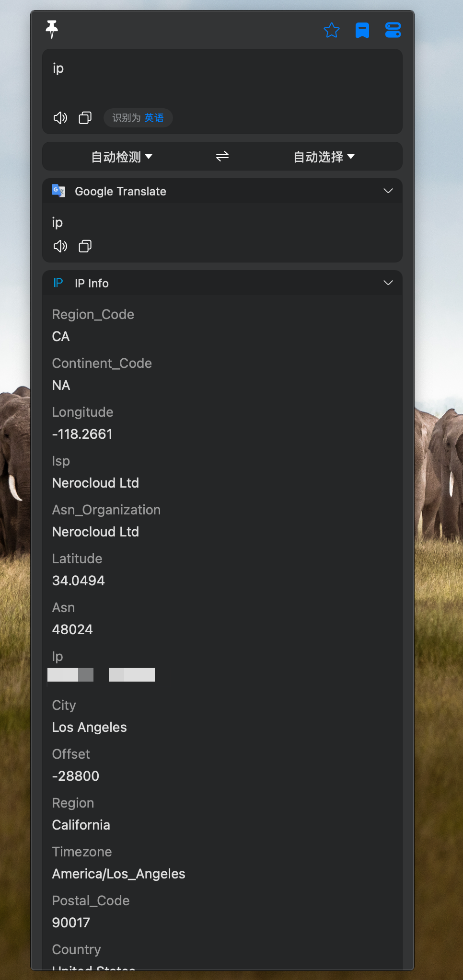Copy the Google Translate result
This screenshot has width=463, height=980.
pyautogui.click(x=85, y=246)
